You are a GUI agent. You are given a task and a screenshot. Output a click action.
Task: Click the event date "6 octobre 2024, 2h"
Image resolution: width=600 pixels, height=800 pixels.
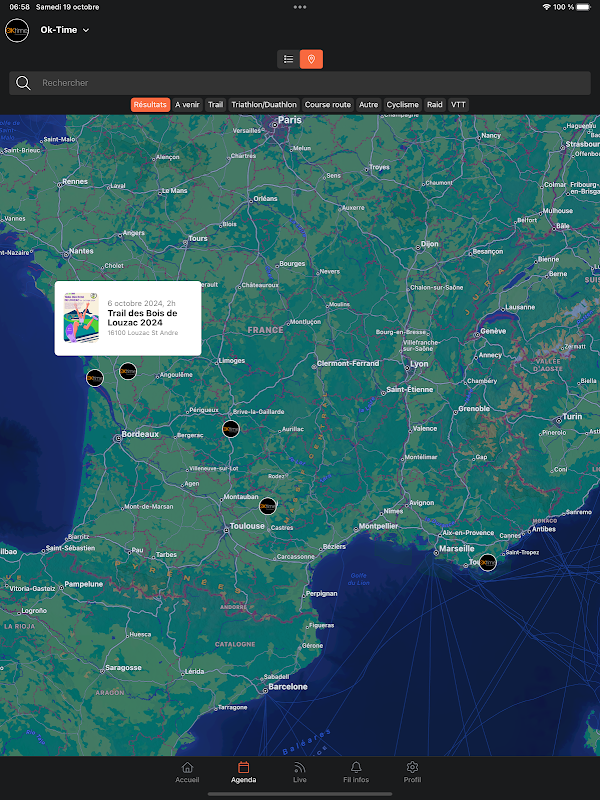tap(141, 303)
